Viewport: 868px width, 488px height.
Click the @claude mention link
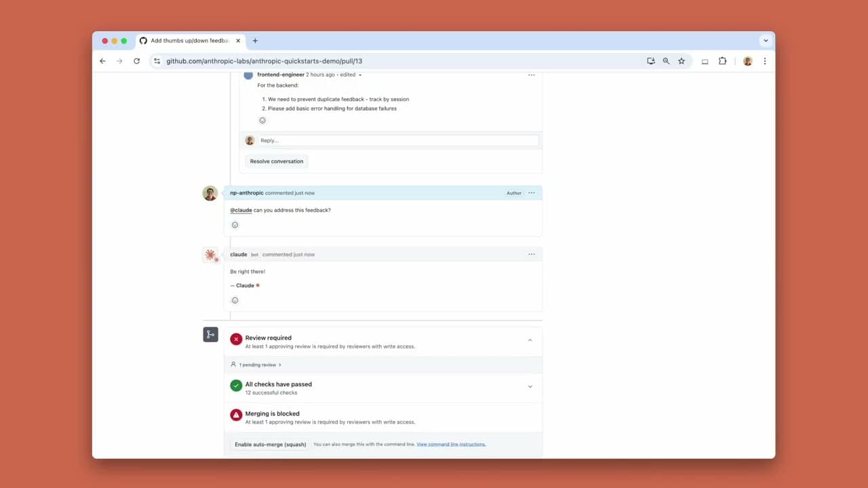click(x=241, y=210)
